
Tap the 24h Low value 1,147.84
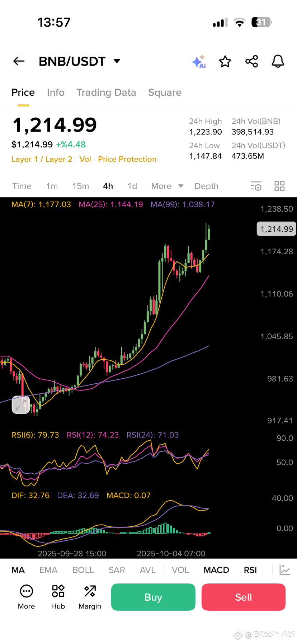206,156
